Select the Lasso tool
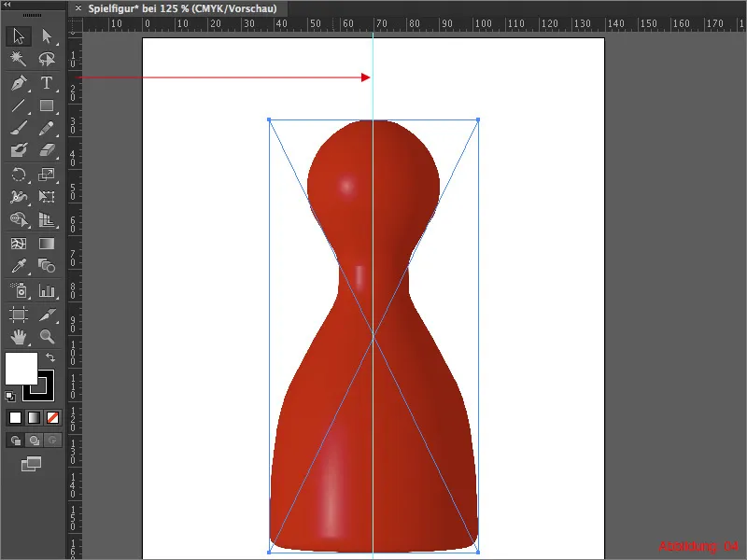Screen dimensions: 747x560 (47, 59)
